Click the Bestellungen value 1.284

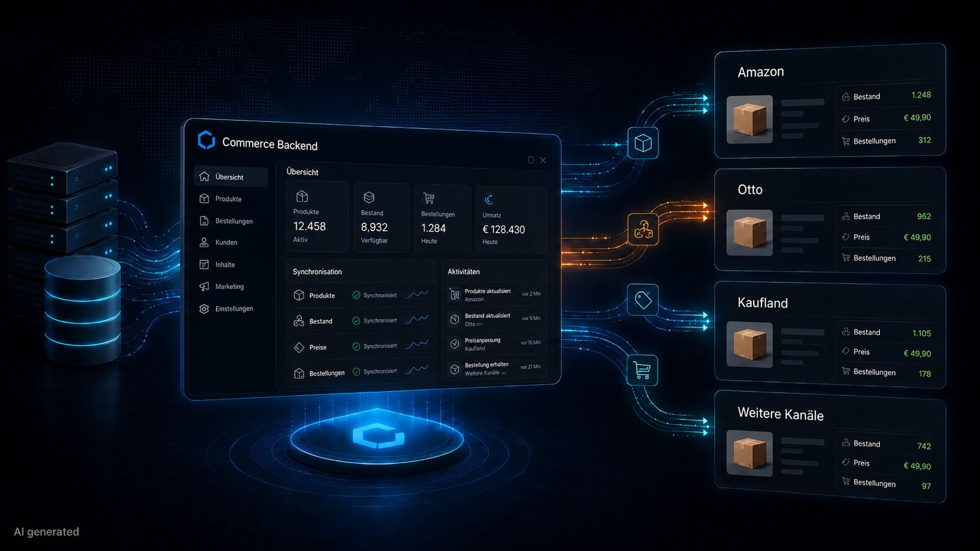pyautogui.click(x=433, y=228)
